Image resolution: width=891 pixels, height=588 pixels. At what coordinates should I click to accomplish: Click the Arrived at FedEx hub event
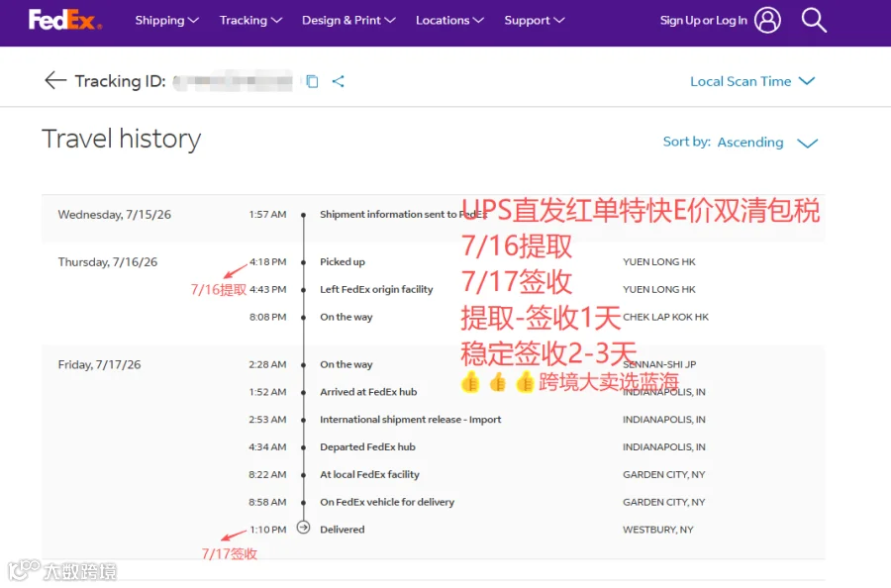click(x=368, y=392)
